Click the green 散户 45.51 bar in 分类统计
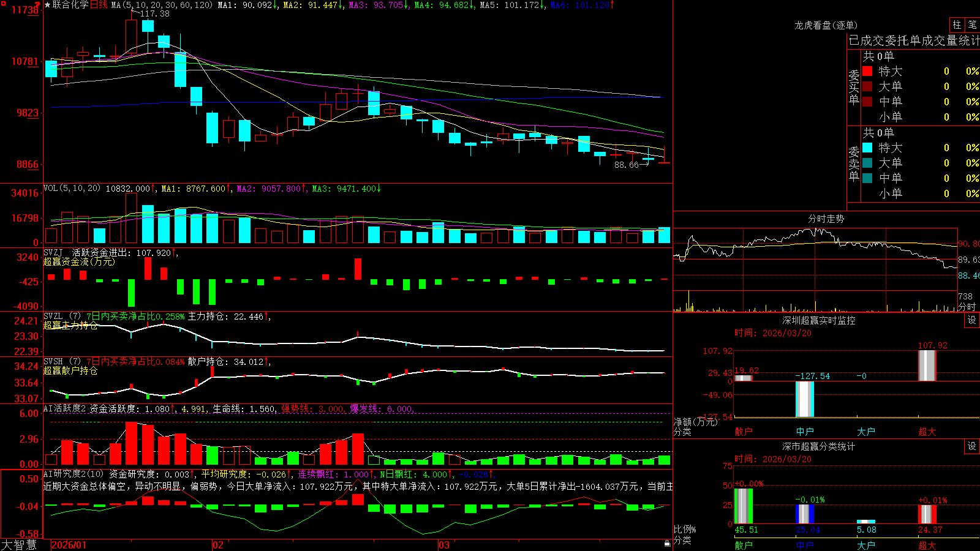 click(744, 506)
